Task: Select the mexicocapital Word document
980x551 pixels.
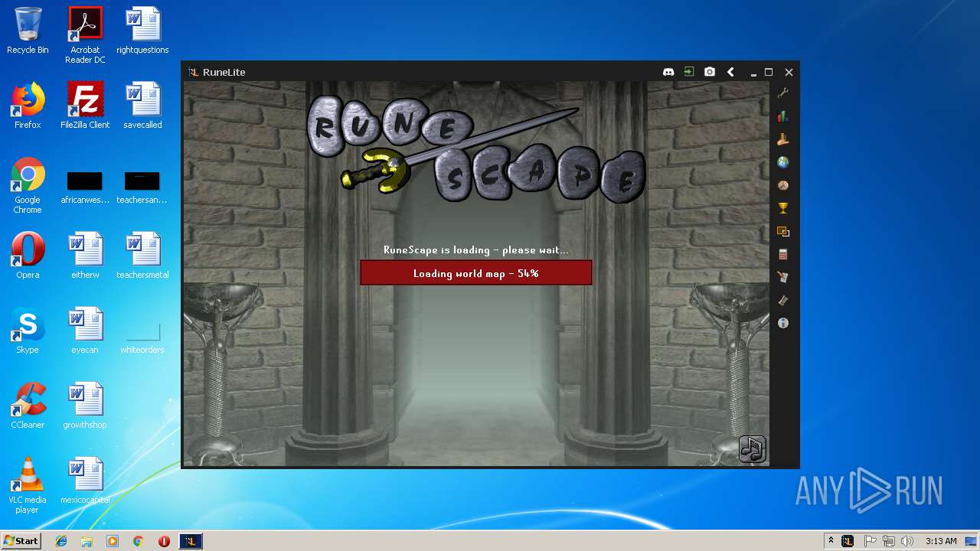Action: pos(85,481)
